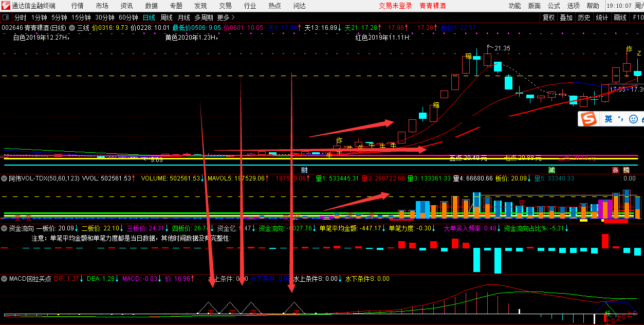Open the 市场 menu

tap(102, 6)
